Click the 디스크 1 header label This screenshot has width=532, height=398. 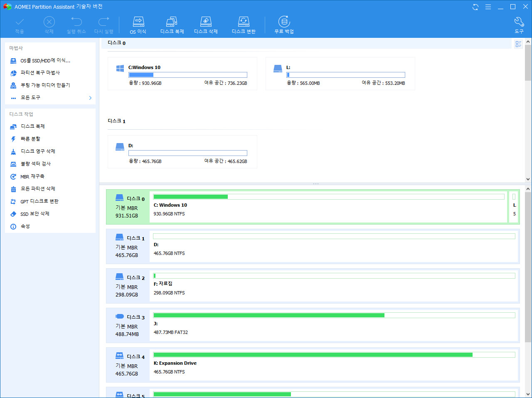point(116,121)
